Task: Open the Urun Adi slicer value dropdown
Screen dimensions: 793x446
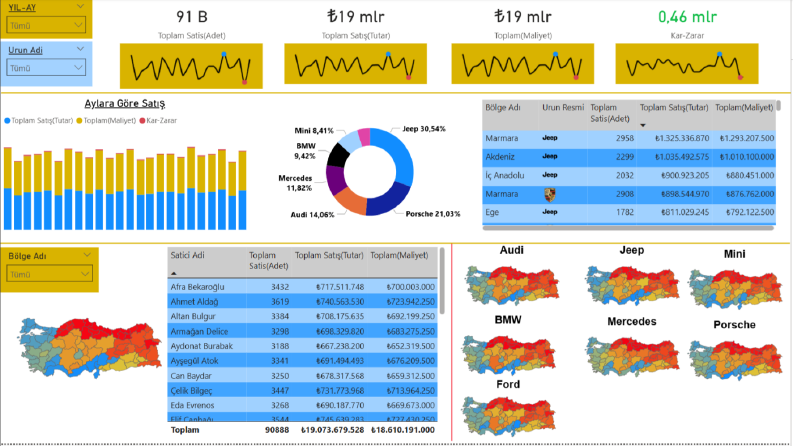Action: tap(46, 67)
